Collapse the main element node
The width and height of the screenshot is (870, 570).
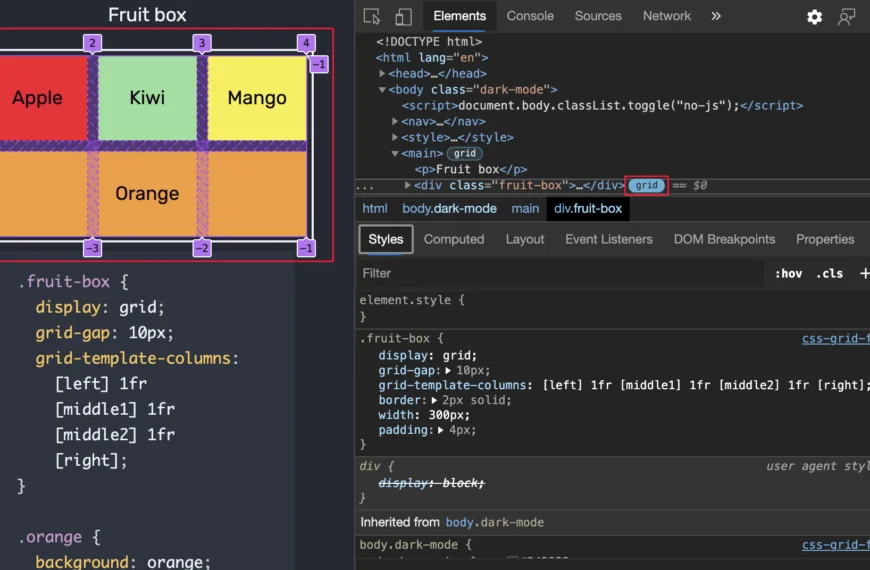(395, 153)
